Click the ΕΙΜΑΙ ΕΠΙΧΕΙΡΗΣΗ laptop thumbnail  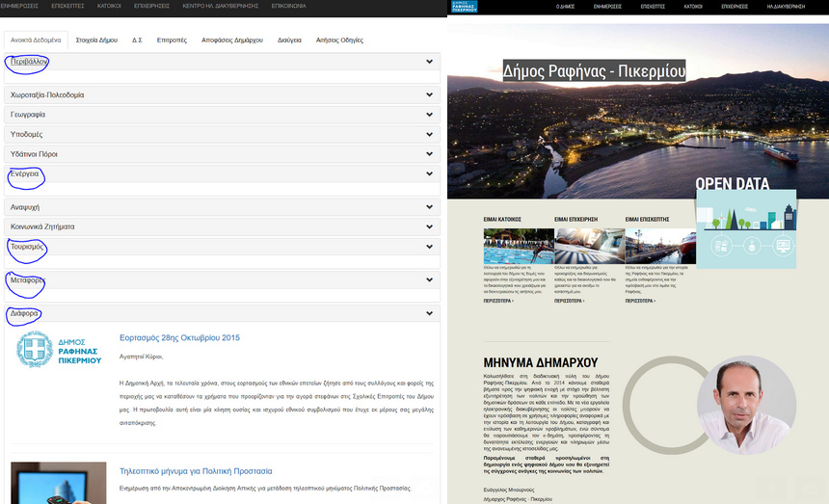[590, 246]
